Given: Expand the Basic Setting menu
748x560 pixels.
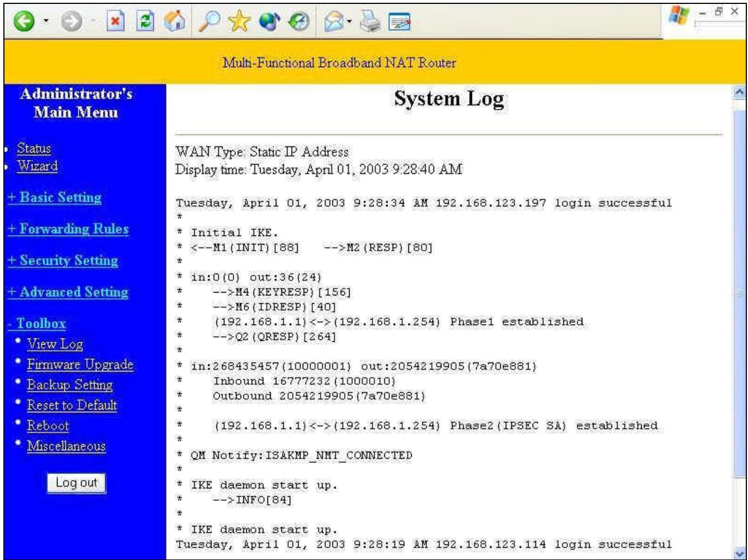Looking at the screenshot, I should pos(54,197).
